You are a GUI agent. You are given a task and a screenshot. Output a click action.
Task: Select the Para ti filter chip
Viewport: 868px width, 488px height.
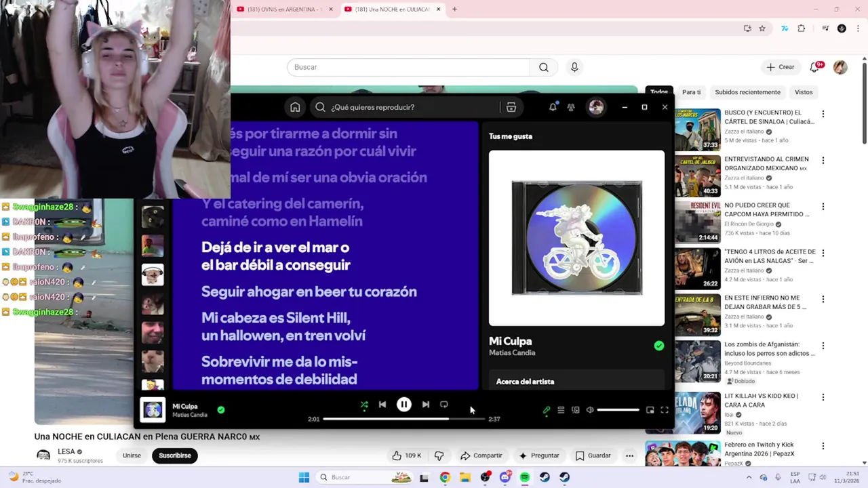pos(691,92)
